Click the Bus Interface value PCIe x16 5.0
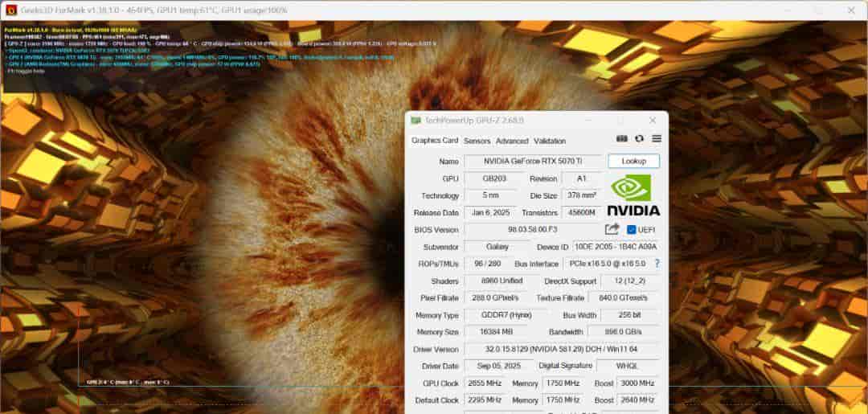 tap(607, 264)
